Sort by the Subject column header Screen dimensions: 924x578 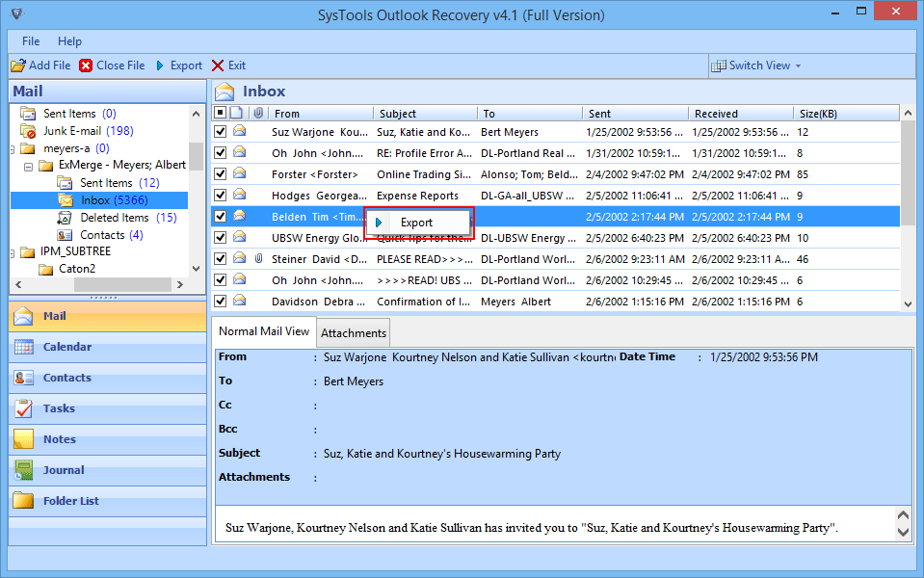pyautogui.click(x=426, y=113)
